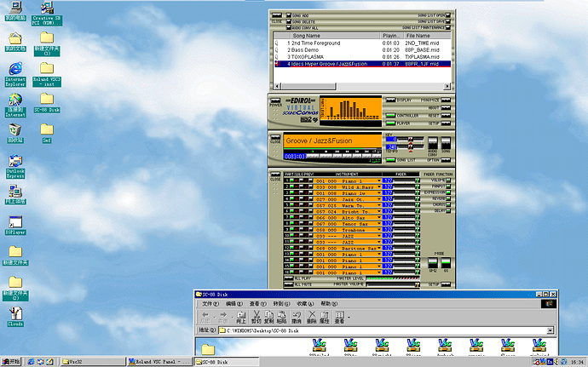Click the Back arrow in SC-88 Disk toolbar
The image size is (588, 367).
[205, 317]
